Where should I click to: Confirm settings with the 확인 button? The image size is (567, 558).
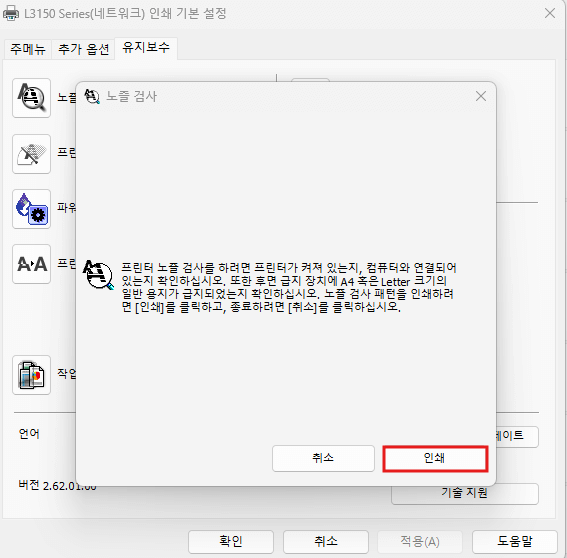231,541
